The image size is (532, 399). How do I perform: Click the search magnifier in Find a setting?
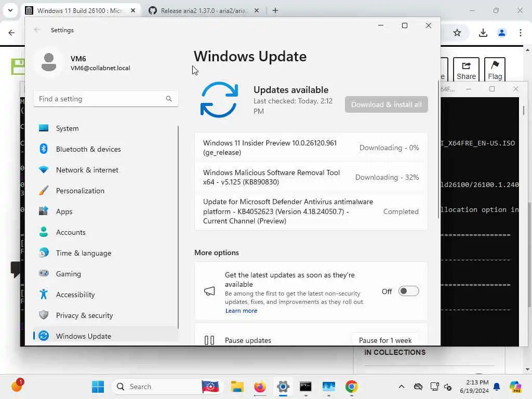[169, 99]
